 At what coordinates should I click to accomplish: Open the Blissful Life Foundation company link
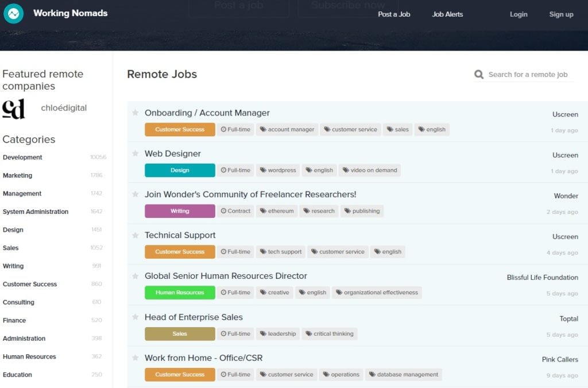(542, 277)
